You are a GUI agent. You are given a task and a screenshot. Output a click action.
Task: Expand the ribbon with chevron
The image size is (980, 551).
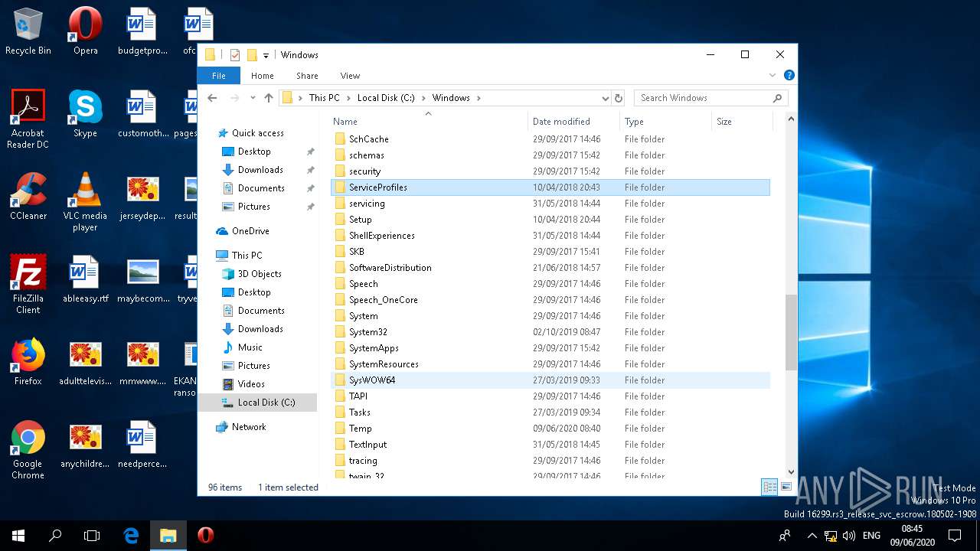tap(773, 76)
